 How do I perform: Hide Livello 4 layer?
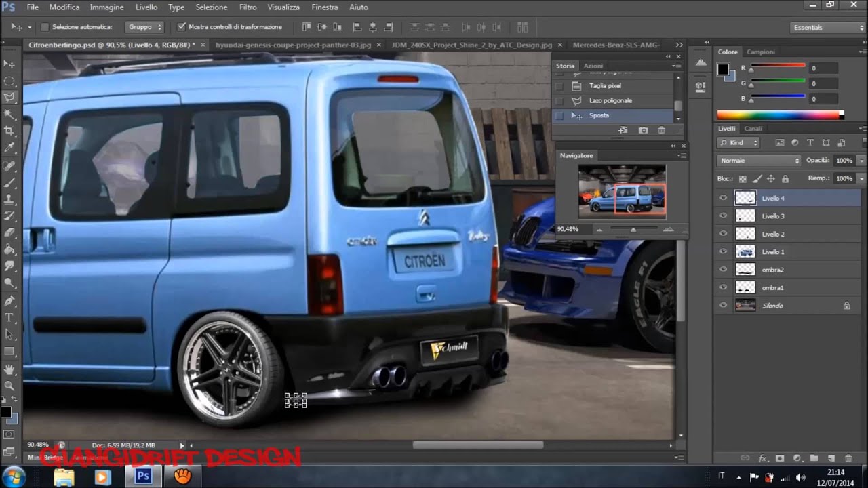point(723,198)
